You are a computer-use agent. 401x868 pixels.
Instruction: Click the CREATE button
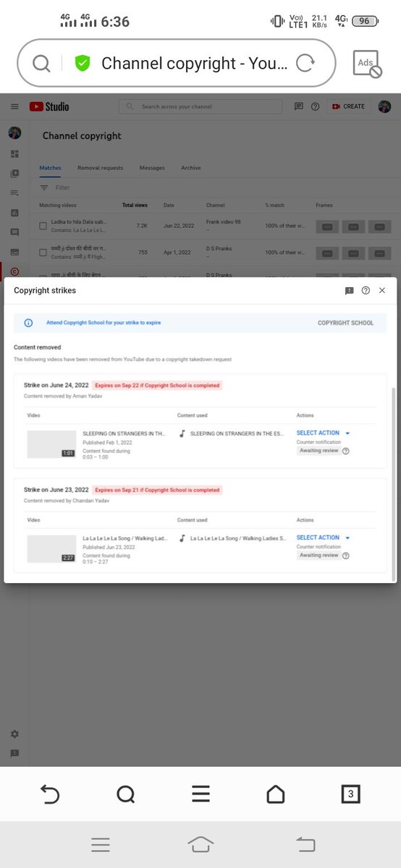tap(348, 106)
